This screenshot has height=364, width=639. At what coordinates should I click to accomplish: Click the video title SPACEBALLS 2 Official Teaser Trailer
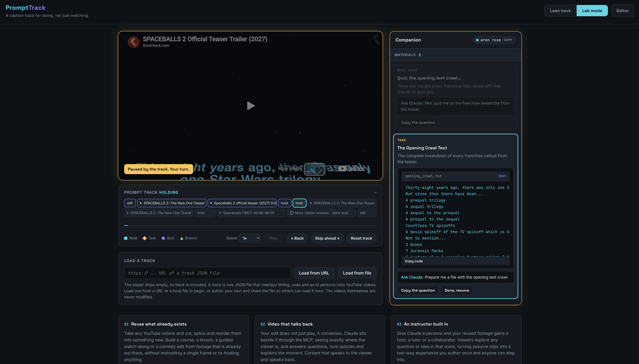[x=205, y=39]
